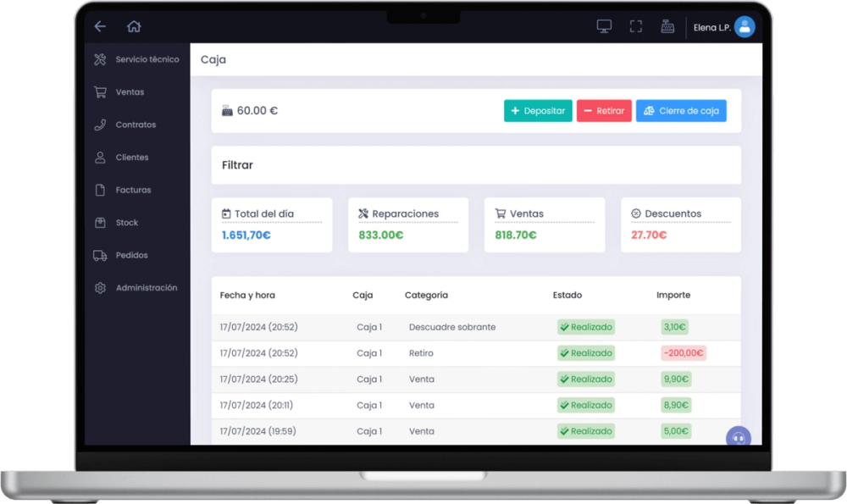Click the Elena L.P. user name
This screenshot has height=504, width=847.
[x=712, y=28]
